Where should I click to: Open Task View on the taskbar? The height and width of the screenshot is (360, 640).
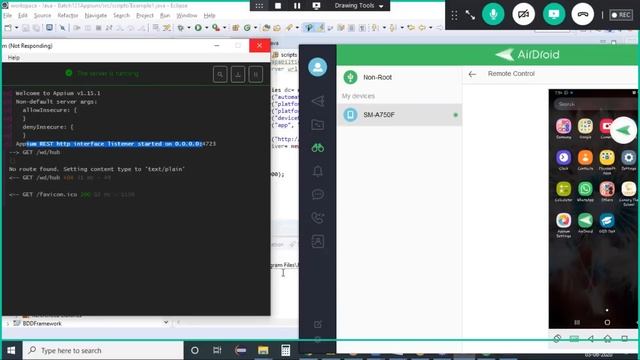217,351
